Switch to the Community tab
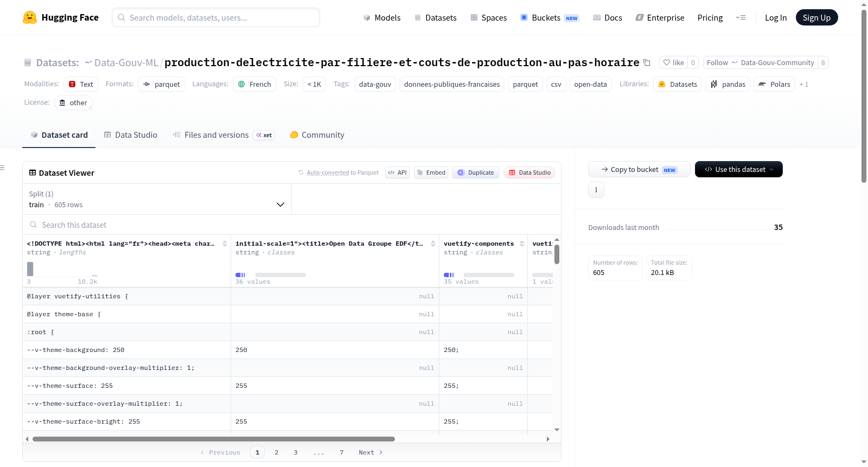Screen dimensions: 868x467 coord(317,135)
